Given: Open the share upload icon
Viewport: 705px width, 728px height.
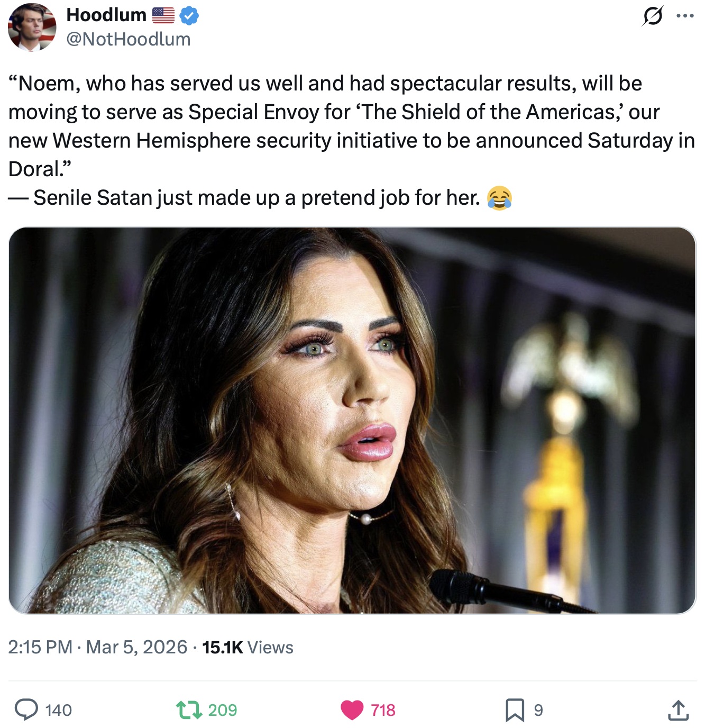Looking at the screenshot, I should pos(678,710).
